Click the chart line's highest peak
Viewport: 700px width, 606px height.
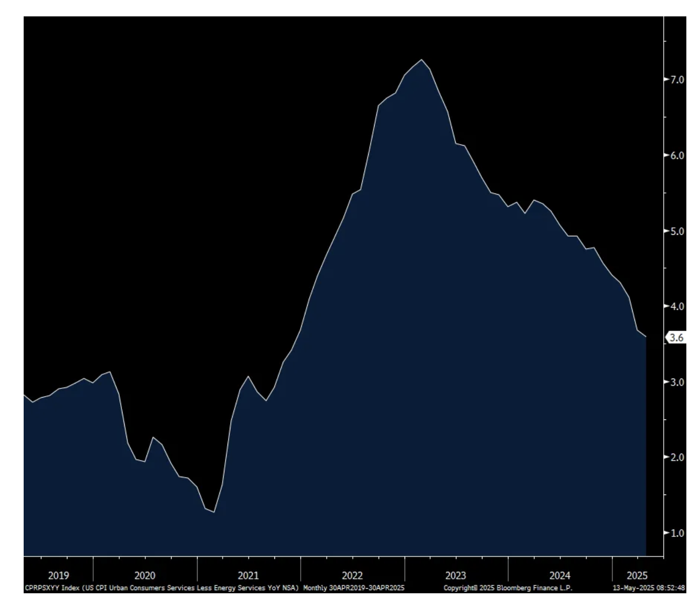pos(421,60)
